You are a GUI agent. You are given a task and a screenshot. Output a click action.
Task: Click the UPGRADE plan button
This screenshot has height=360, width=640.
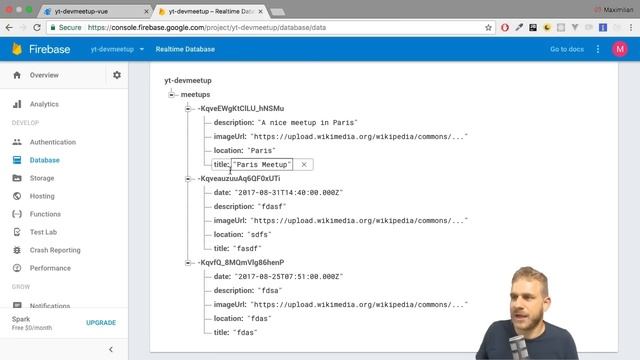[x=101, y=322]
